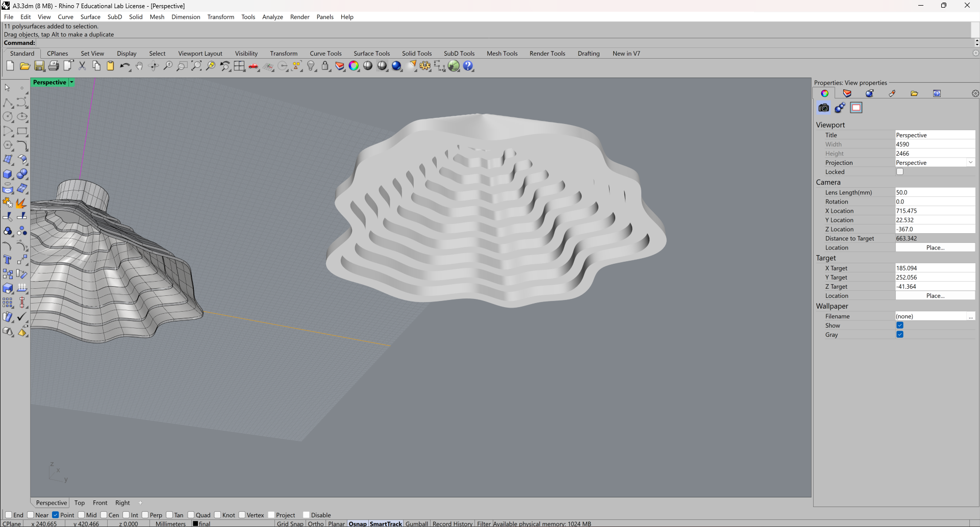Select the Rectangle tool in left sidebar
Viewport: 980px width, 527px height.
point(22,131)
